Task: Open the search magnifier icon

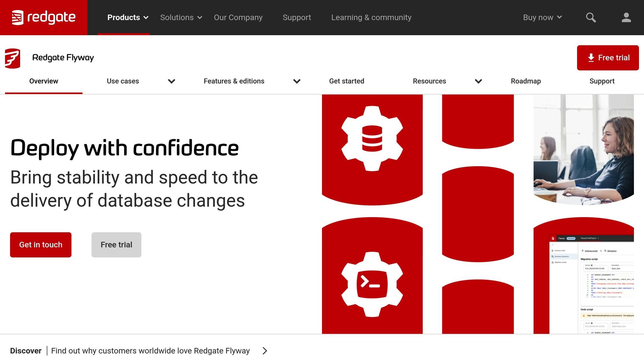Action: point(591,18)
